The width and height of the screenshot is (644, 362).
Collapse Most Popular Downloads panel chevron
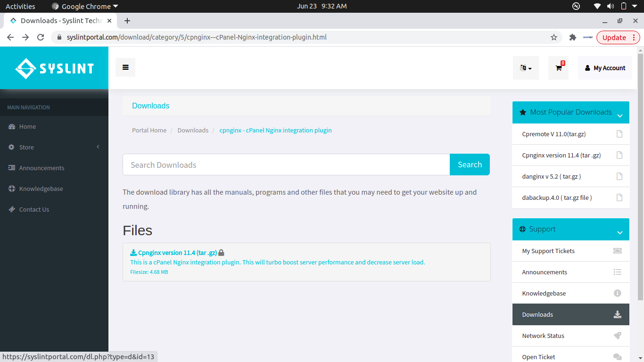(620, 115)
